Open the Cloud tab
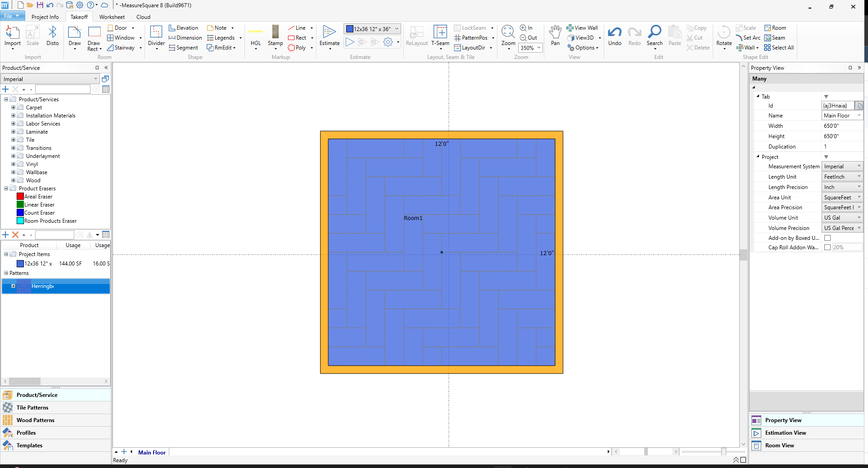Viewport: 868px width, 468px height. [143, 17]
